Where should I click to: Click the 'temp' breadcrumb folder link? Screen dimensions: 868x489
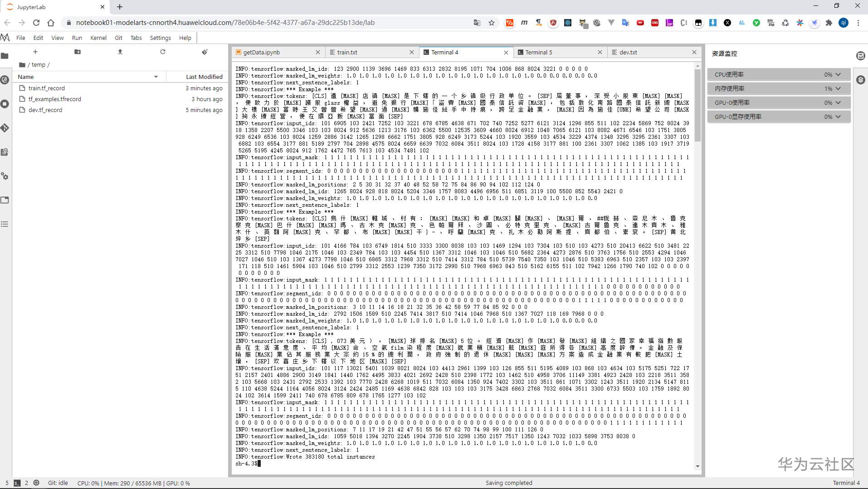pos(39,65)
